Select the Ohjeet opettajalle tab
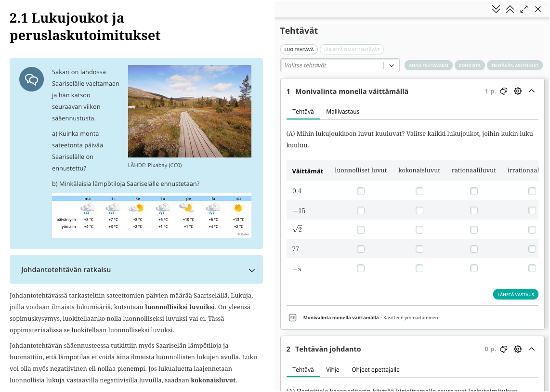Viewport: 550px width, 392px height. pyautogui.click(x=375, y=370)
